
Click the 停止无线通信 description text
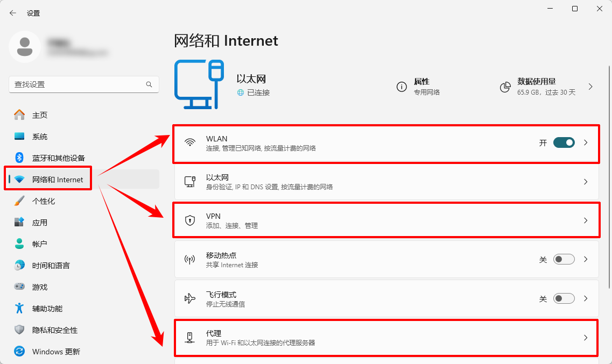[x=225, y=304]
